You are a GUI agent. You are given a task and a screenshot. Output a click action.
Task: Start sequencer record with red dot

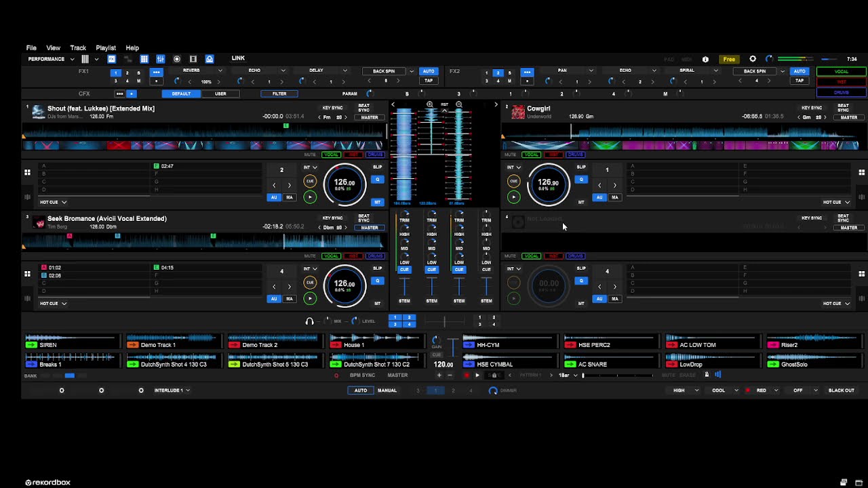click(466, 375)
